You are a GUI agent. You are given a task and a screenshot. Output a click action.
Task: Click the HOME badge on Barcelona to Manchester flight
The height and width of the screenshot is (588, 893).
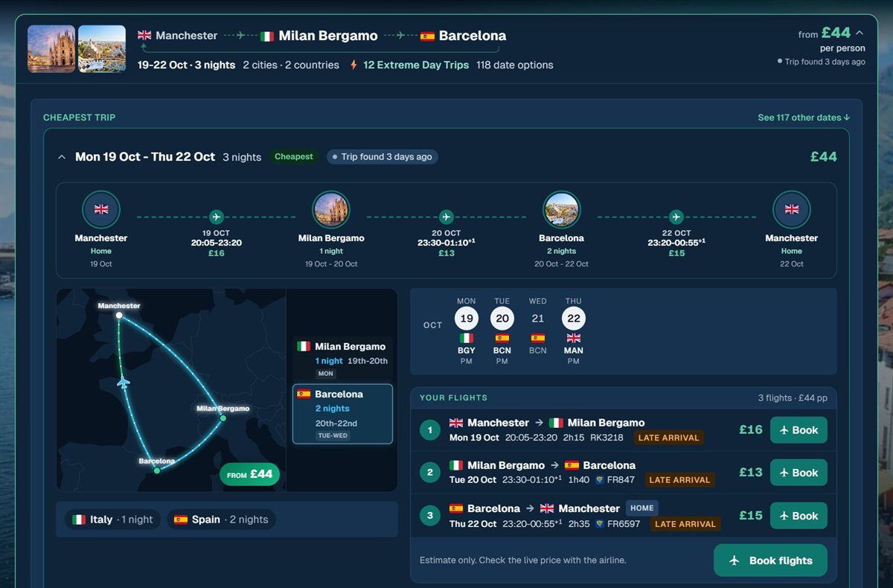tap(642, 508)
